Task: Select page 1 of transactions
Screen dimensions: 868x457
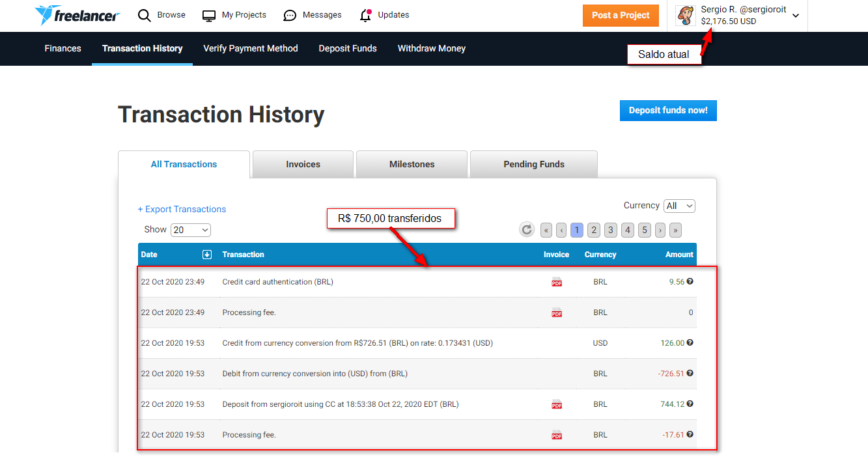Action: [x=577, y=230]
